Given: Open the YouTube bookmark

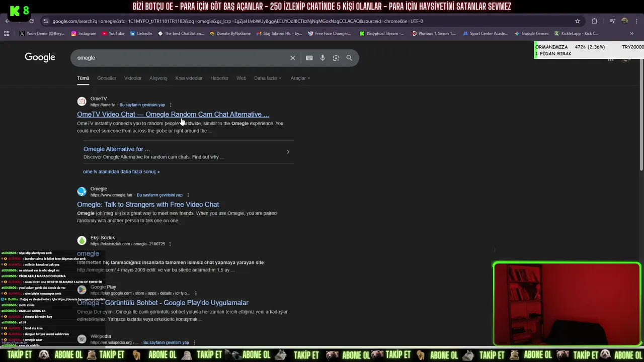Looking at the screenshot, I should [113, 34].
